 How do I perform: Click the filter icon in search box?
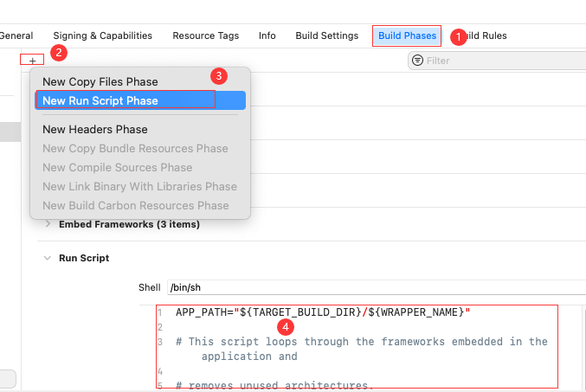[418, 61]
